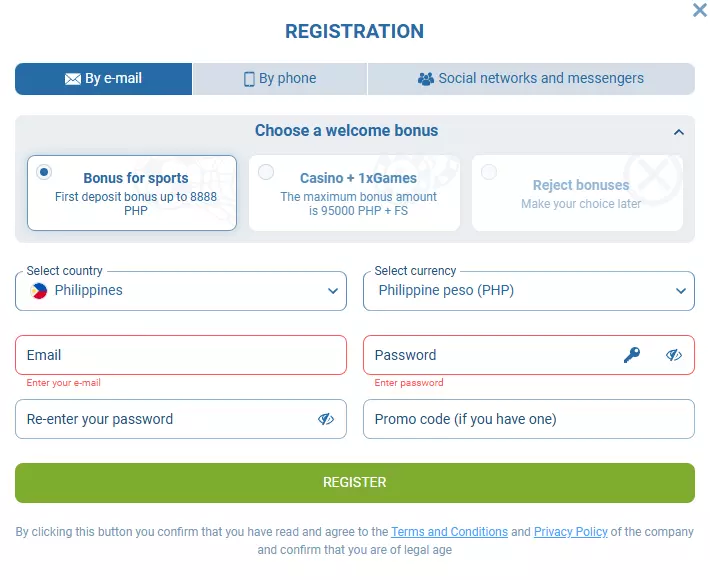Open the Select currency dropdown
This screenshot has height=580, width=710.
pos(529,291)
